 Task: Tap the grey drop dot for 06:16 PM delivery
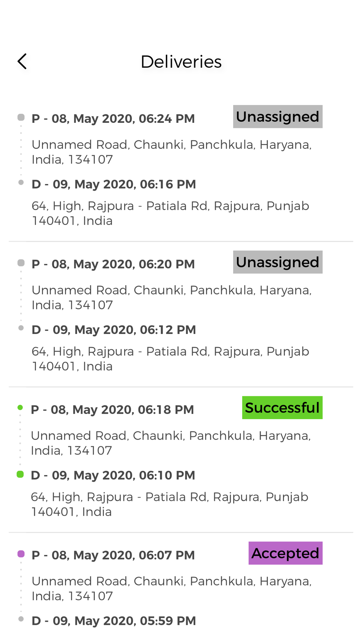point(21,183)
